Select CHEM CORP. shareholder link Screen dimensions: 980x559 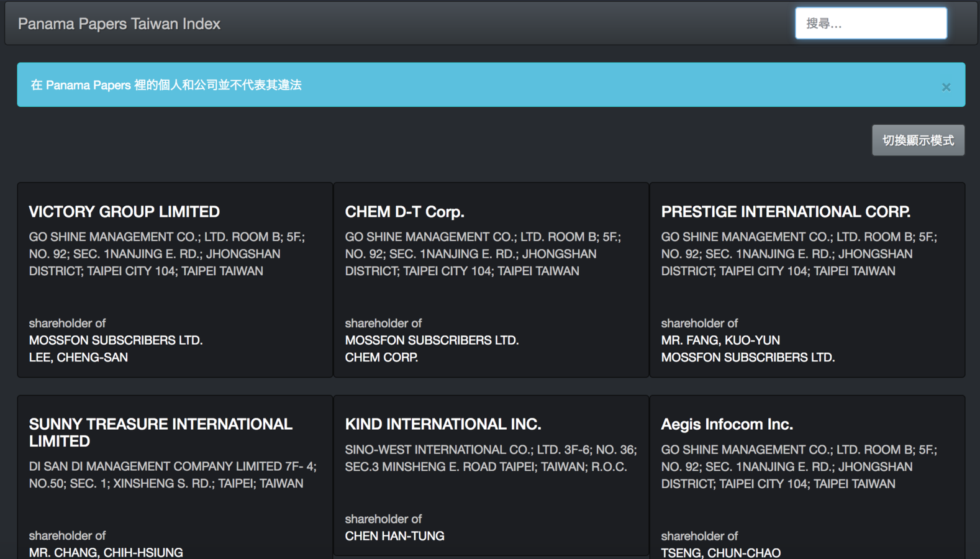(x=381, y=357)
